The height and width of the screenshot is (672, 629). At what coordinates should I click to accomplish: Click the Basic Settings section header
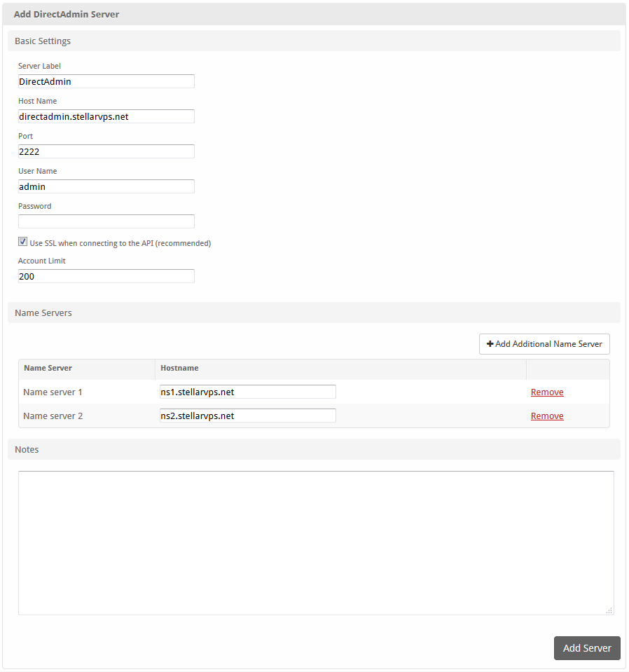pos(43,41)
